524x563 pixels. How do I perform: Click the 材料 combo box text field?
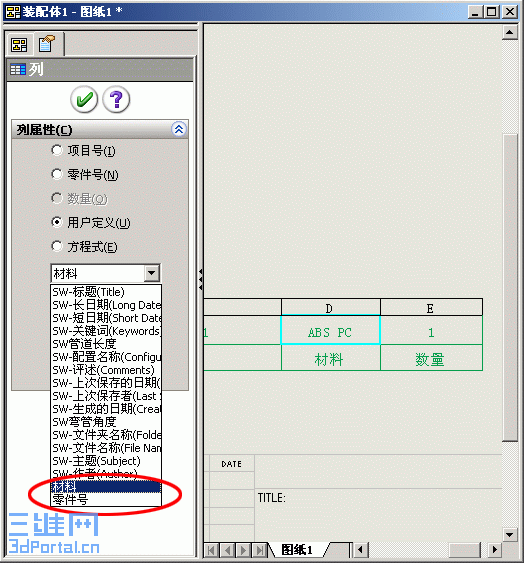click(98, 274)
